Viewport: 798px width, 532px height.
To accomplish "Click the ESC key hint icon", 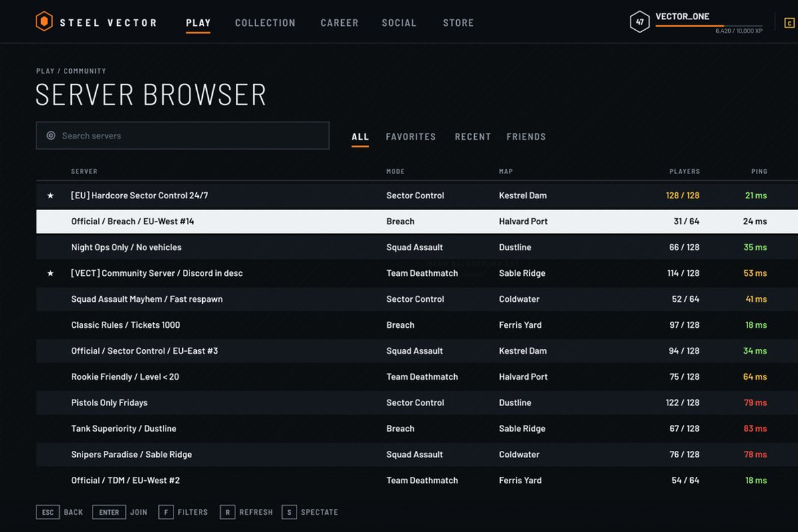I will [x=48, y=512].
